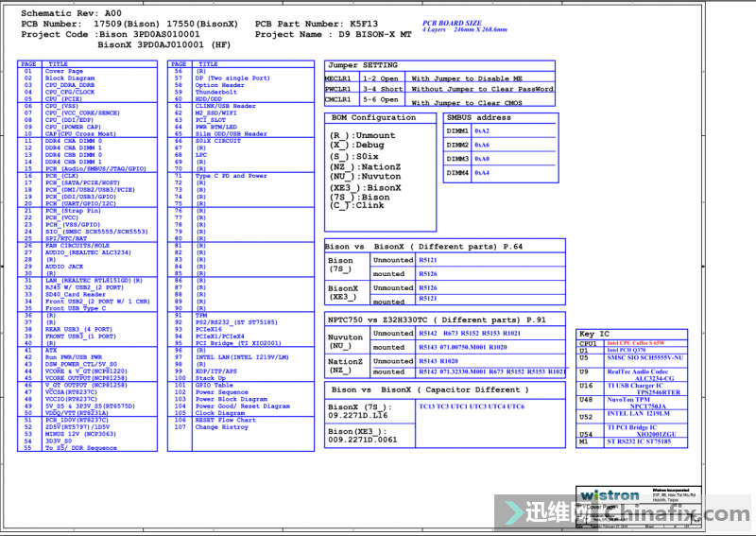
Task: Click "INTEL LAN(INTEL I219V/LM)" entry
Action: 242,357
